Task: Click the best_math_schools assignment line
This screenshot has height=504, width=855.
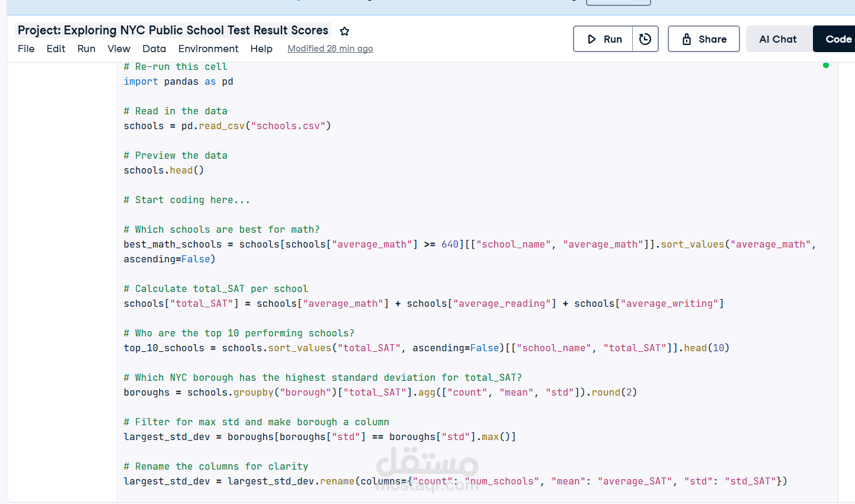Action: click(x=470, y=244)
